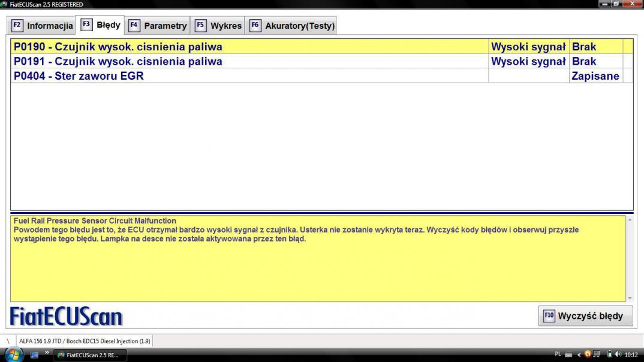The height and width of the screenshot is (362, 644).
Task: Click the PL language indicator
Action: click(558, 354)
